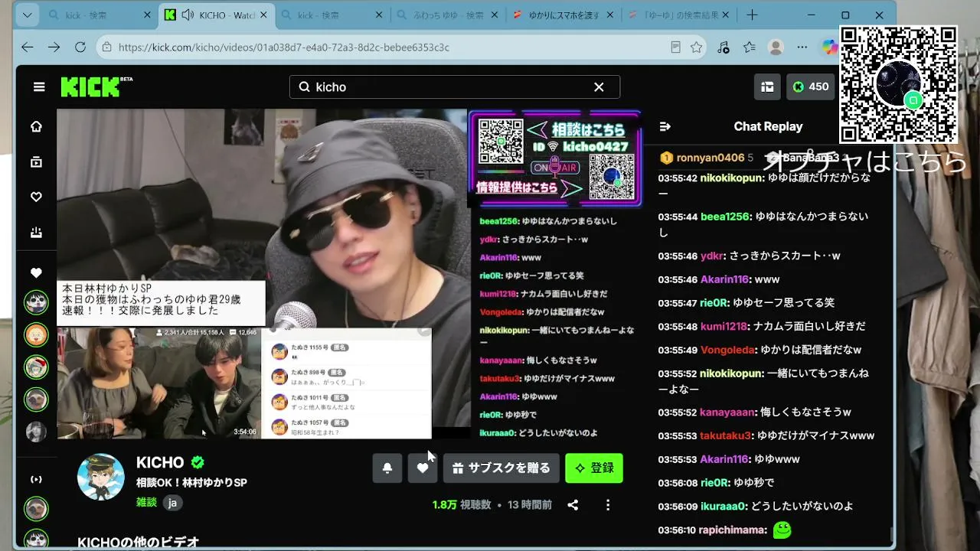Open the browser profile avatar

[x=776, y=47]
